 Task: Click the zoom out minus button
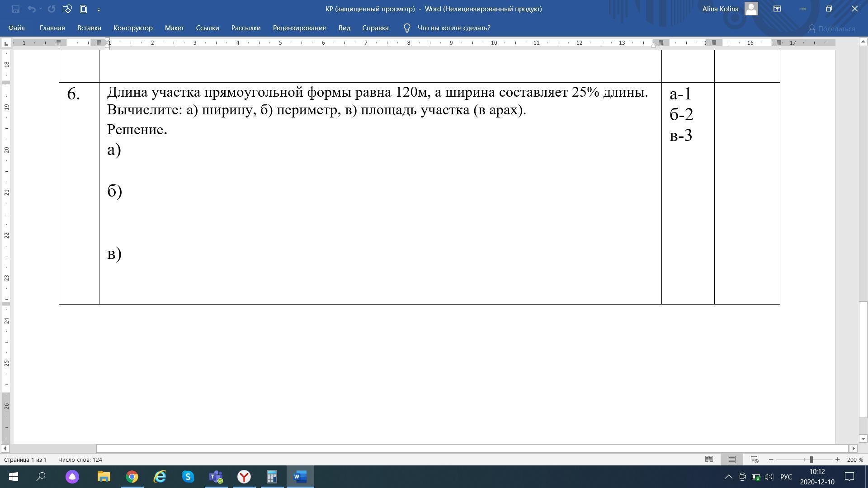pyautogui.click(x=771, y=460)
